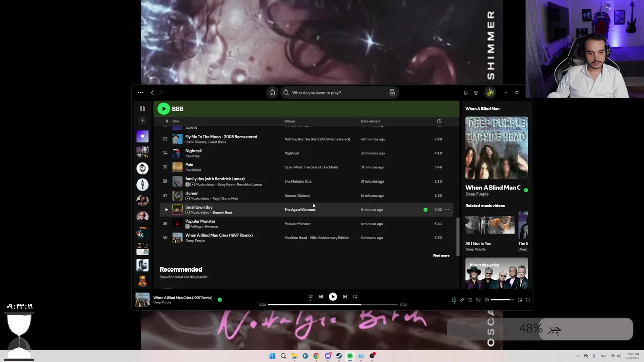Screen dimensions: 644x362
Task: Sort playlist by Date added column
Action: tap(370, 121)
